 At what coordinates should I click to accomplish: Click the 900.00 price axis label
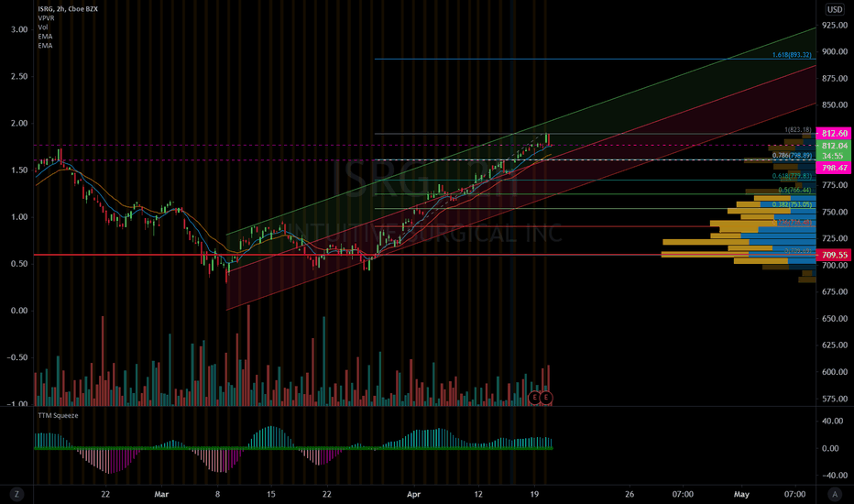(835, 51)
